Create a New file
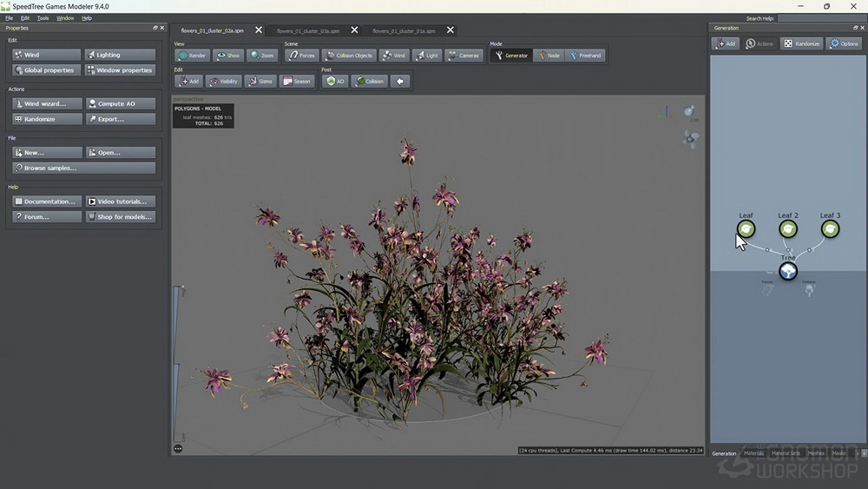The width and height of the screenshot is (868, 489). pyautogui.click(x=47, y=152)
